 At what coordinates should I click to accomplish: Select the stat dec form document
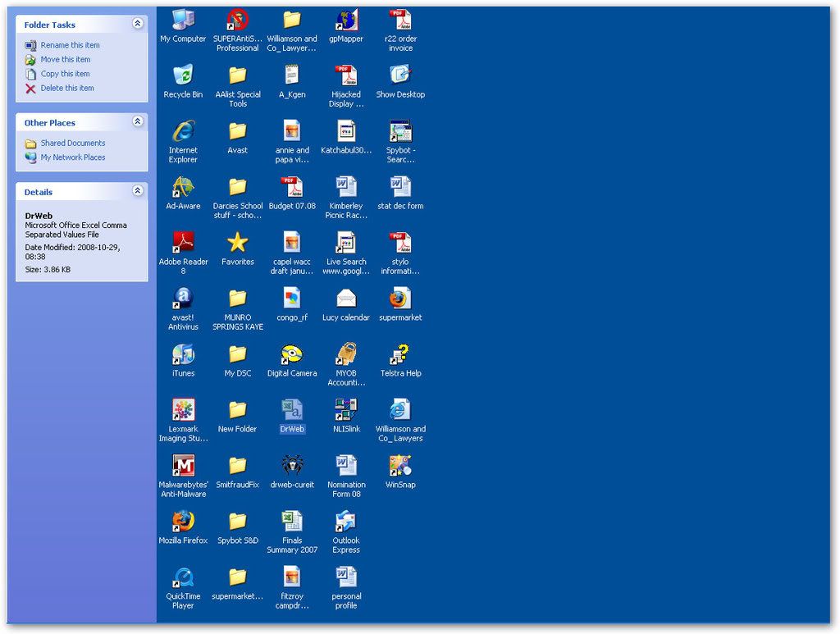[400, 187]
